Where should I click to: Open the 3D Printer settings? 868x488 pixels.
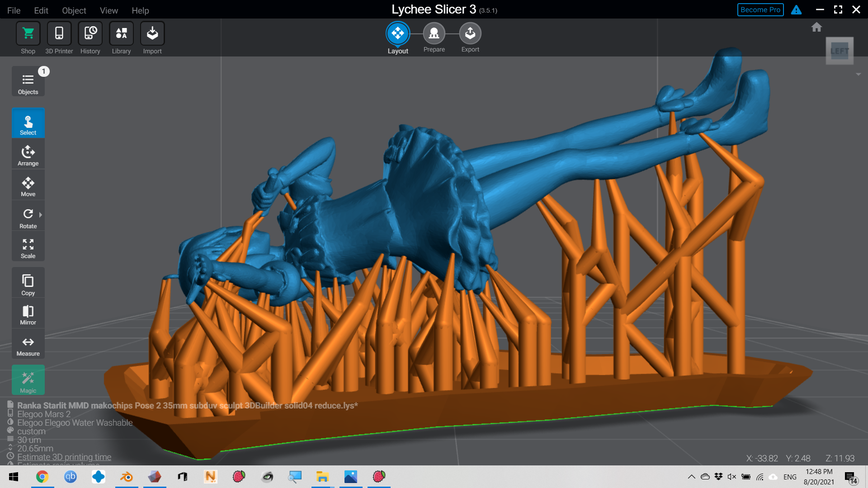point(59,33)
